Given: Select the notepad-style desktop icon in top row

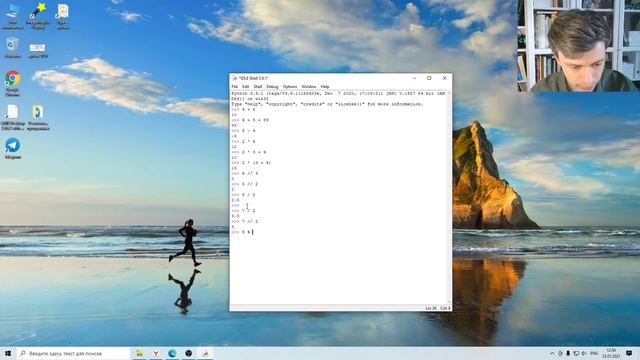Looking at the screenshot, I should [62, 17].
